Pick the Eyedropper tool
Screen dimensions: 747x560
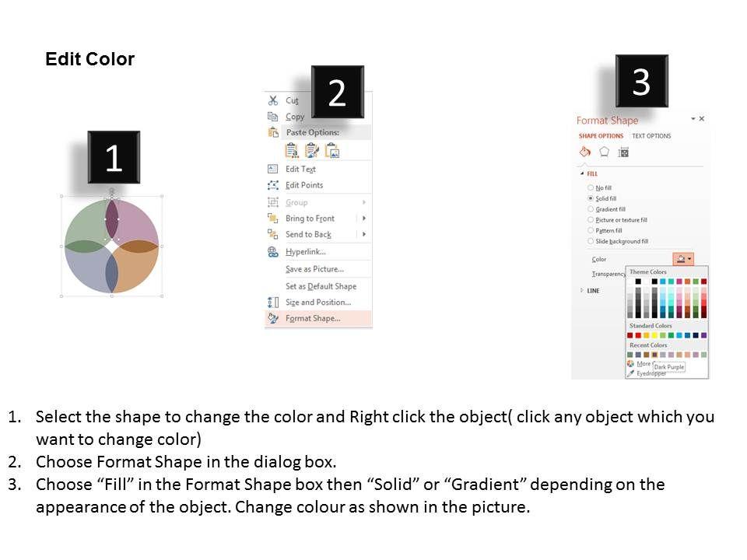click(649, 373)
